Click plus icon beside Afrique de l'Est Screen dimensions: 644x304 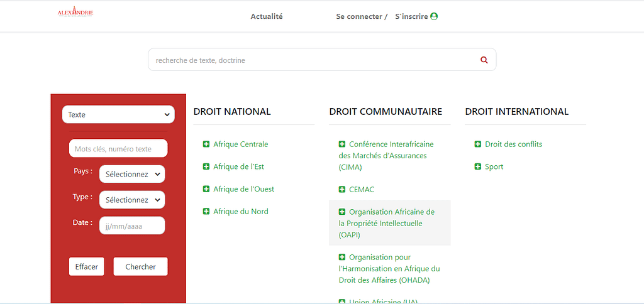[206, 167]
